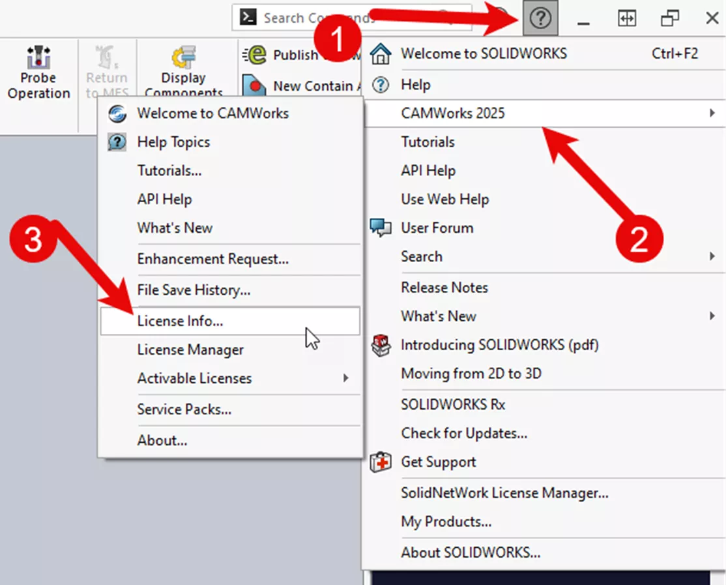Click the User Forum chat bubble icon
Image resolution: width=728 pixels, height=585 pixels.
[380, 228]
